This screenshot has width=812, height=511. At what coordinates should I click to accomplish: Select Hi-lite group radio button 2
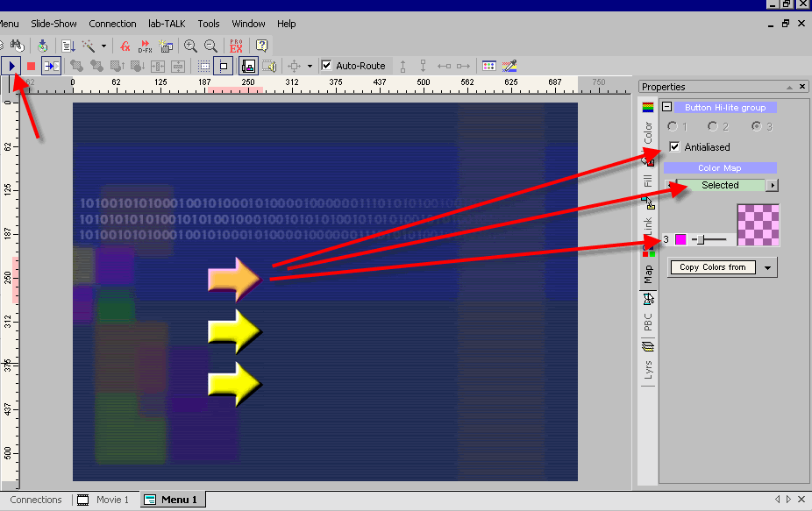point(713,126)
